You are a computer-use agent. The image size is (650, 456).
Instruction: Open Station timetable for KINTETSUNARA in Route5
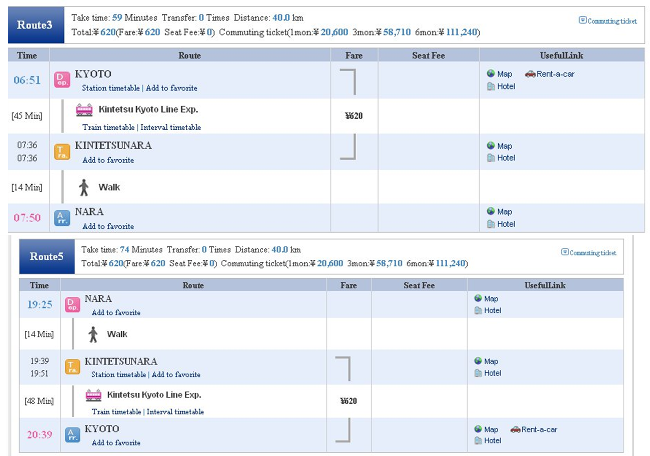point(119,374)
